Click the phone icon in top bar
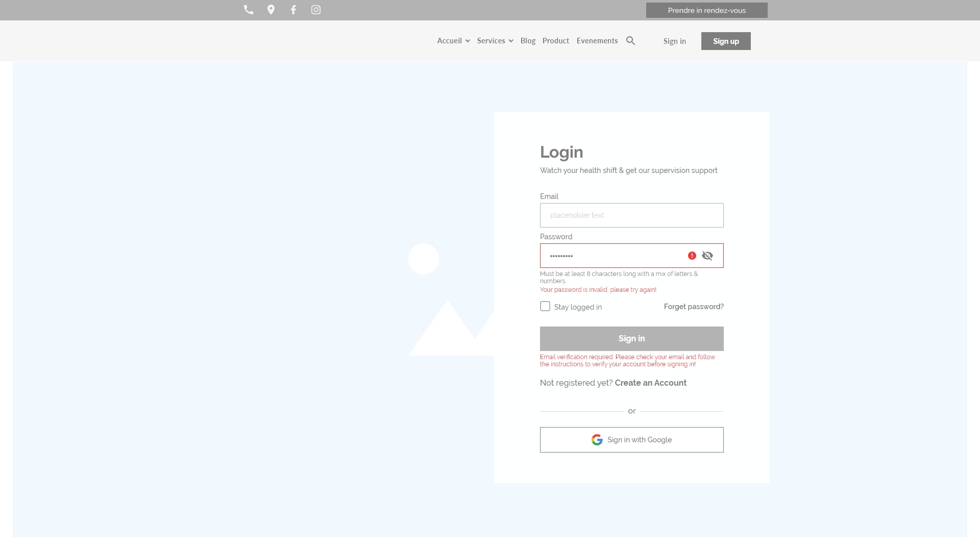 [x=249, y=10]
